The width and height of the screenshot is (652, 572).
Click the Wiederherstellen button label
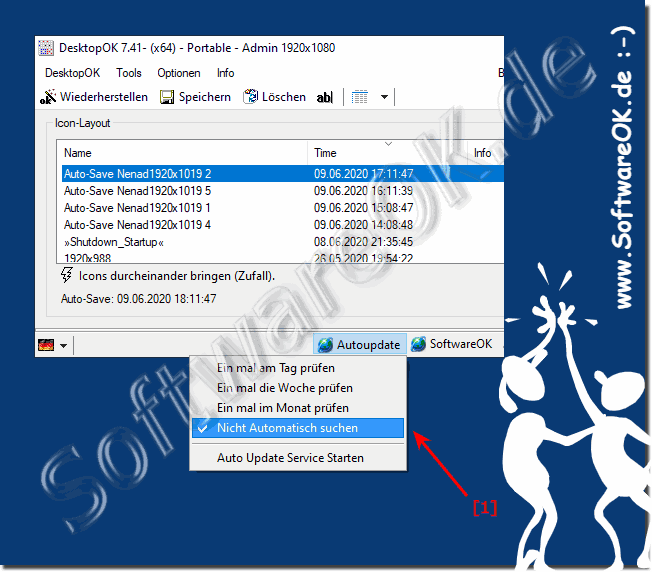104,97
